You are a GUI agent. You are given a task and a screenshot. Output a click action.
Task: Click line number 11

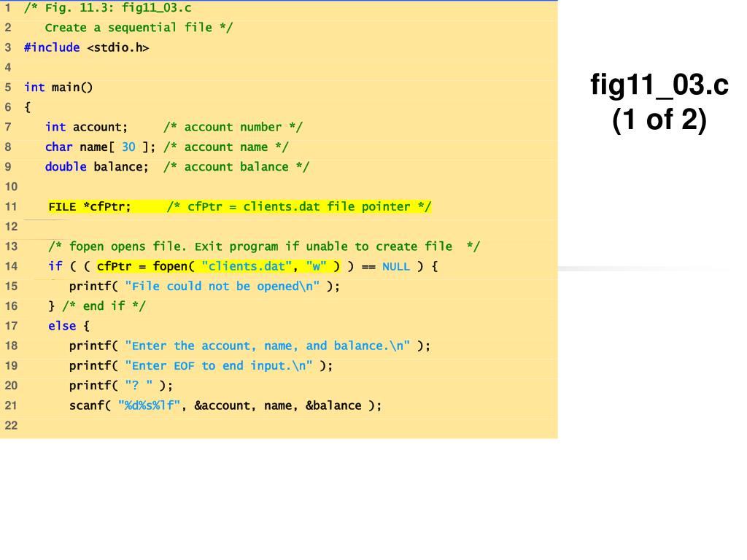tap(11, 206)
